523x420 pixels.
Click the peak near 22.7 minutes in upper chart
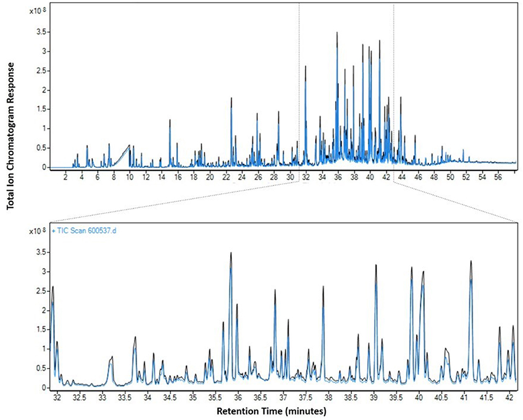coord(231,132)
